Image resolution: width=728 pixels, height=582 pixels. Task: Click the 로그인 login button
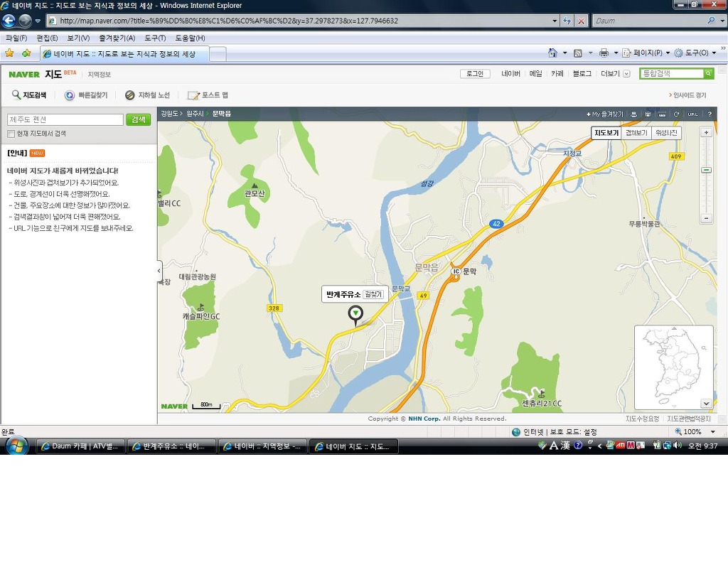tap(475, 74)
